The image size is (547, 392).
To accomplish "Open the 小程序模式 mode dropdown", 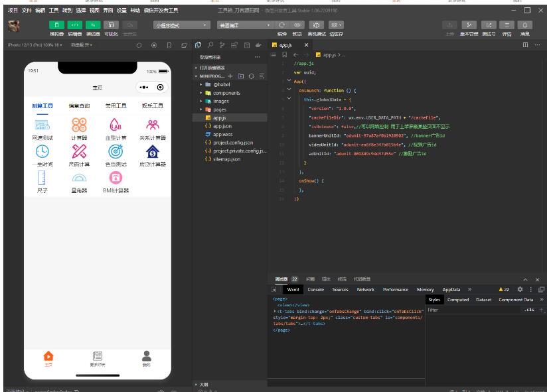I will coord(181,25).
